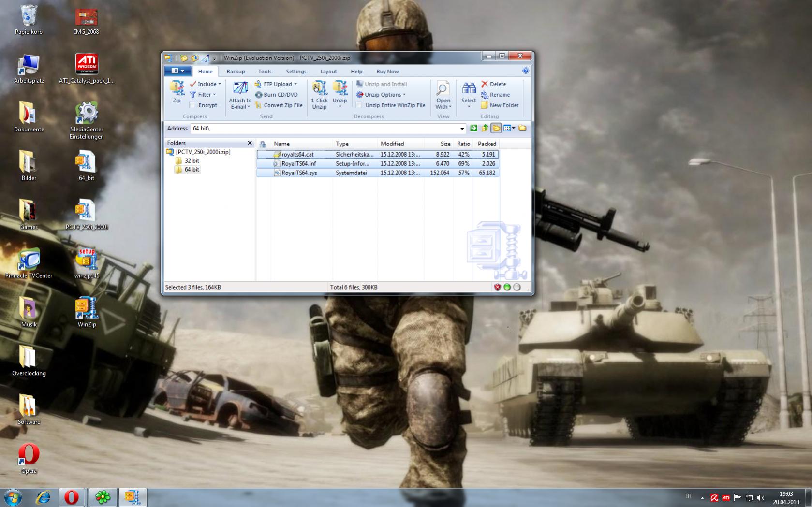
Task: Open the Include dropdown
Action: pyautogui.click(x=206, y=84)
